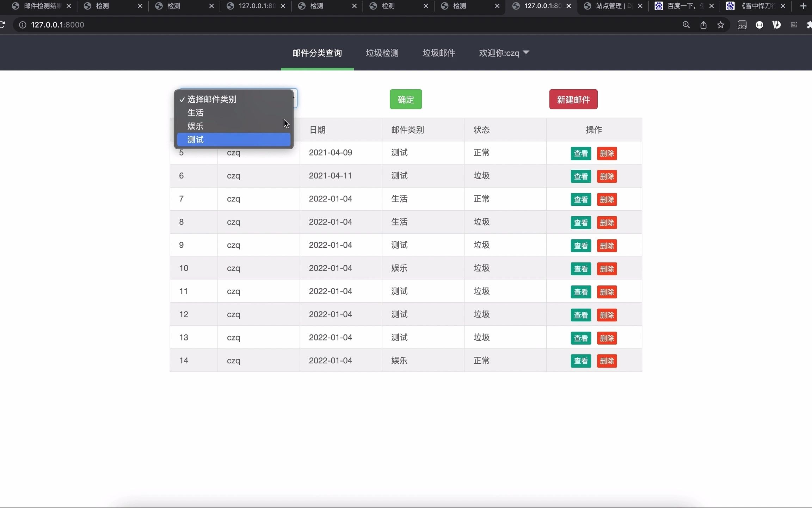The height and width of the screenshot is (508, 812).
Task: Delete email number 14 with 删除
Action: [607, 361]
